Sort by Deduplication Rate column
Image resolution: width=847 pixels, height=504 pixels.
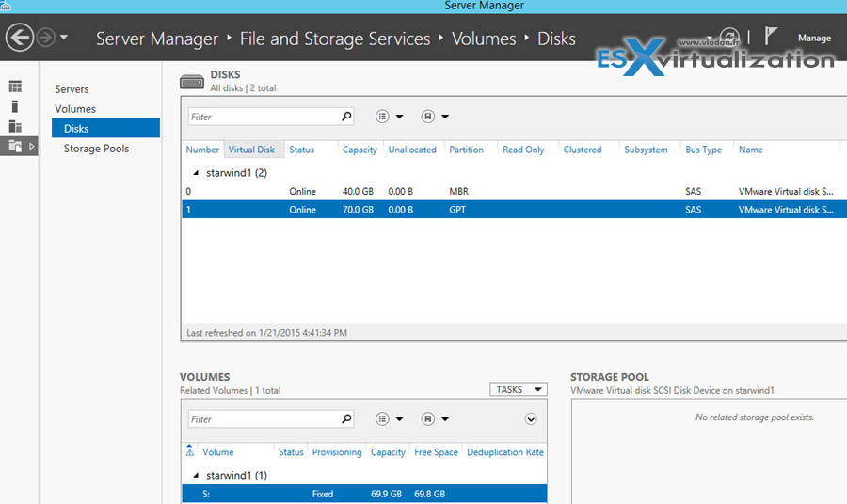coord(505,452)
